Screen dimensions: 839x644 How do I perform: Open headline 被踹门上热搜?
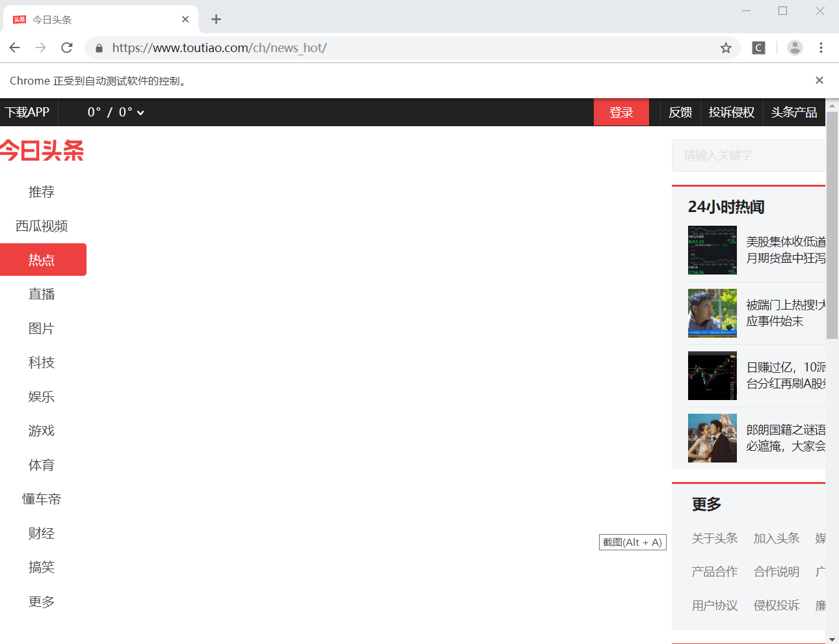[786, 313]
